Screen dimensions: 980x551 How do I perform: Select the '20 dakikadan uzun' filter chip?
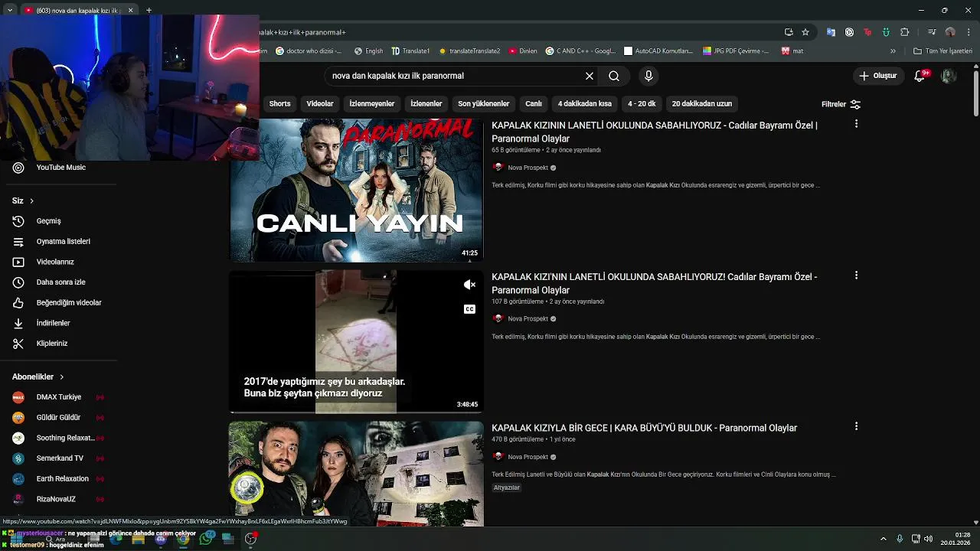point(702,103)
